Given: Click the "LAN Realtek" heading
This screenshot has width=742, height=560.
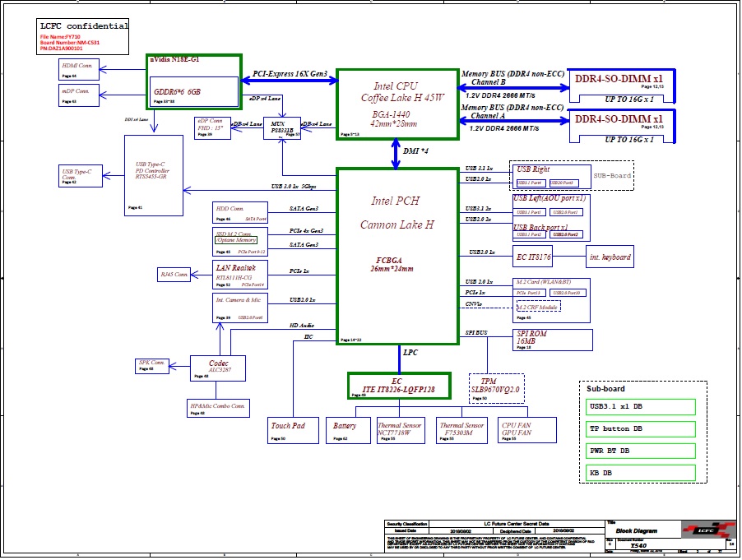Looking at the screenshot, I should click(235, 268).
